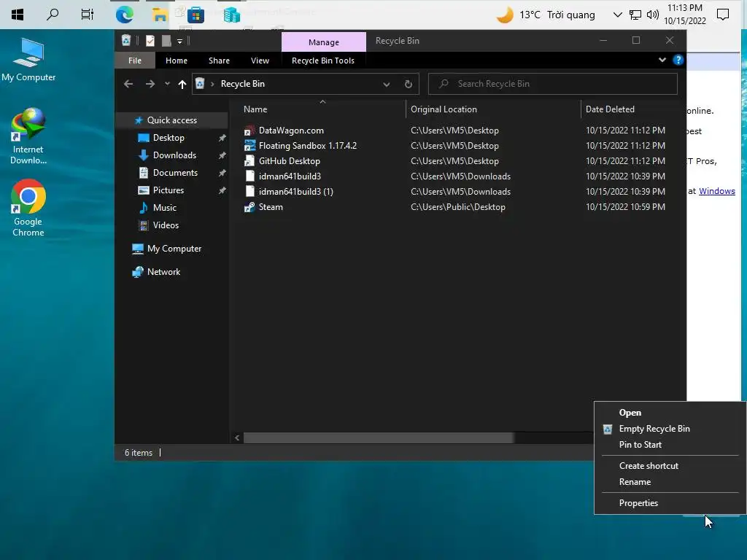Viewport: 747px width, 560px height.
Task: Click the Manage contextual tab
Action: (324, 42)
